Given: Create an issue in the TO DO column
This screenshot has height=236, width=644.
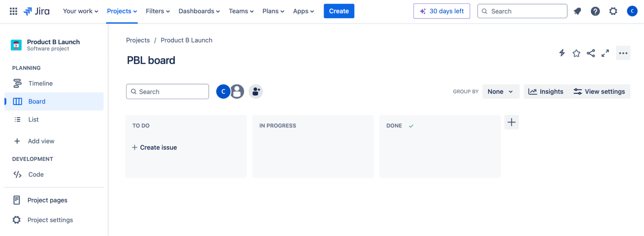Looking at the screenshot, I should point(154,147).
